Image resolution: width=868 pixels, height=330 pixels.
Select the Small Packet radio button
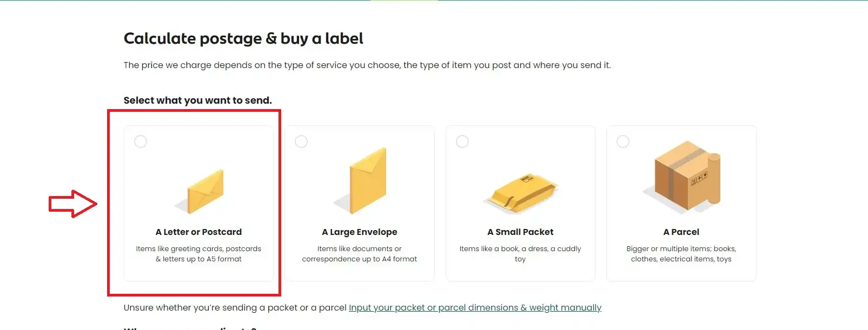click(462, 142)
